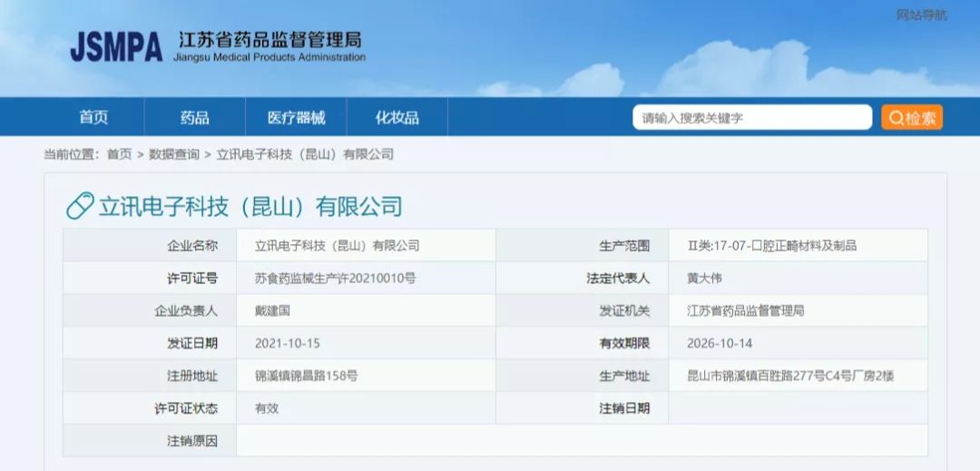The height and width of the screenshot is (471, 980).
Task: Click the magnifier icon in search button
Action: click(x=896, y=118)
